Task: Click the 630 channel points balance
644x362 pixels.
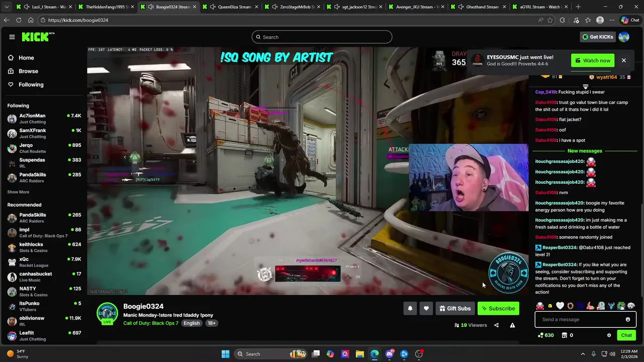Action: pyautogui.click(x=546, y=335)
